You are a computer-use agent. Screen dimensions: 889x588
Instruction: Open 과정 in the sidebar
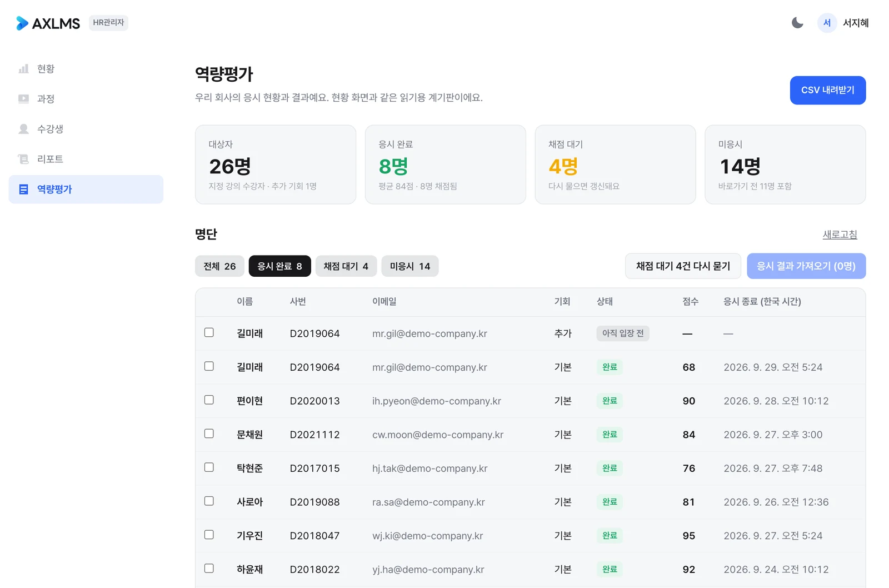click(x=86, y=99)
